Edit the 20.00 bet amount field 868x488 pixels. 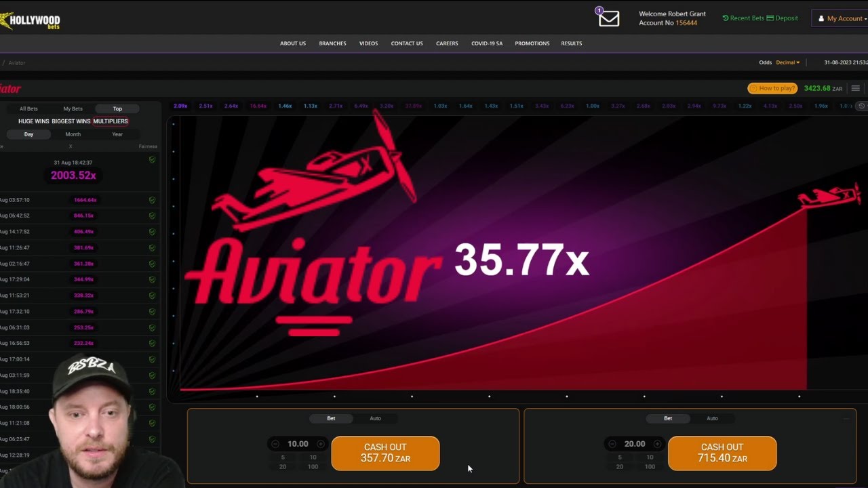point(635,444)
